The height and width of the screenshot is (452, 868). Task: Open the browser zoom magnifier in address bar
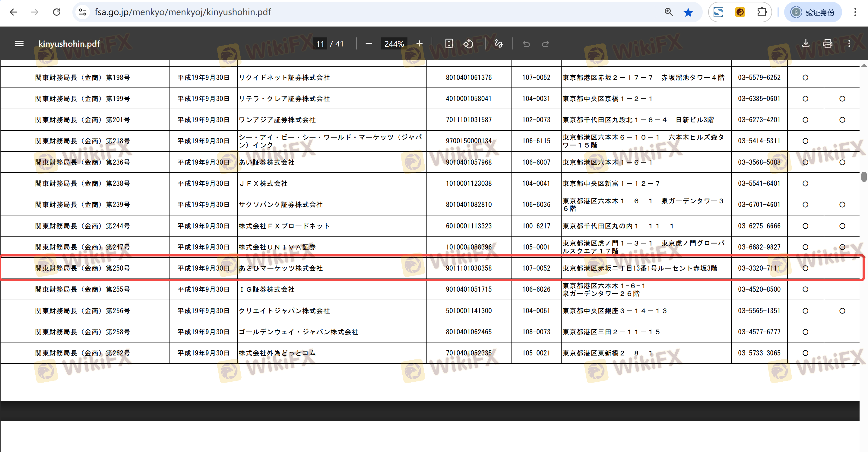point(669,12)
